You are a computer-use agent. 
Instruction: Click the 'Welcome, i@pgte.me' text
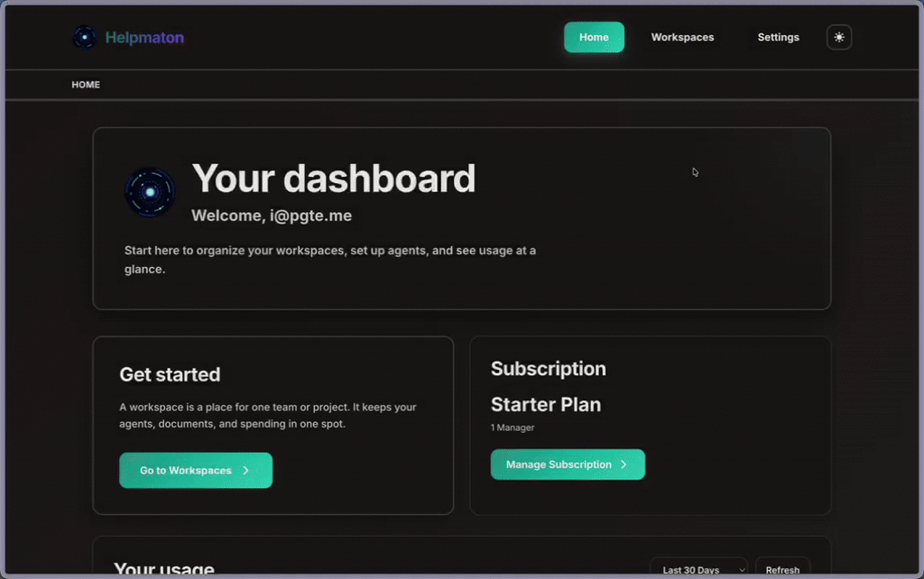272,216
